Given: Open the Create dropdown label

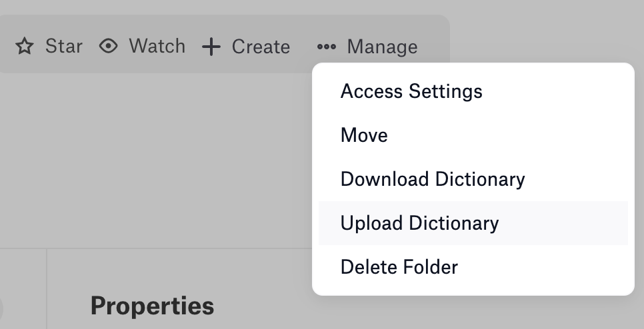Looking at the screenshot, I should coord(261,47).
